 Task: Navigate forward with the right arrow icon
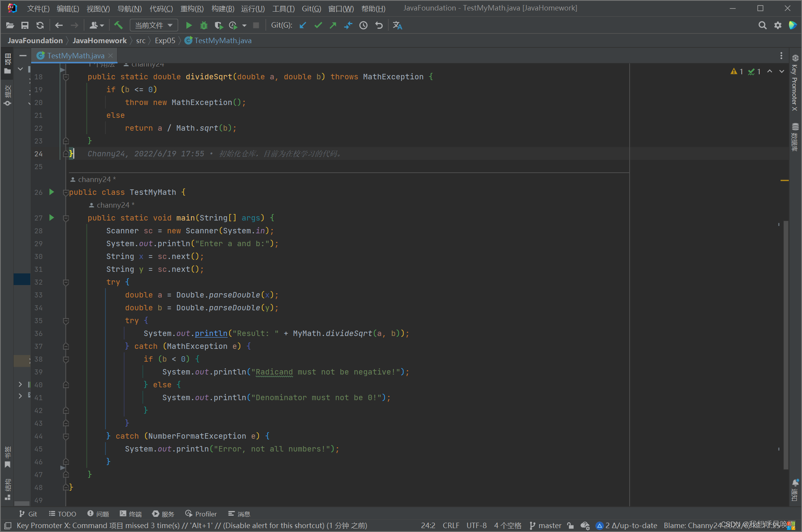(x=74, y=25)
